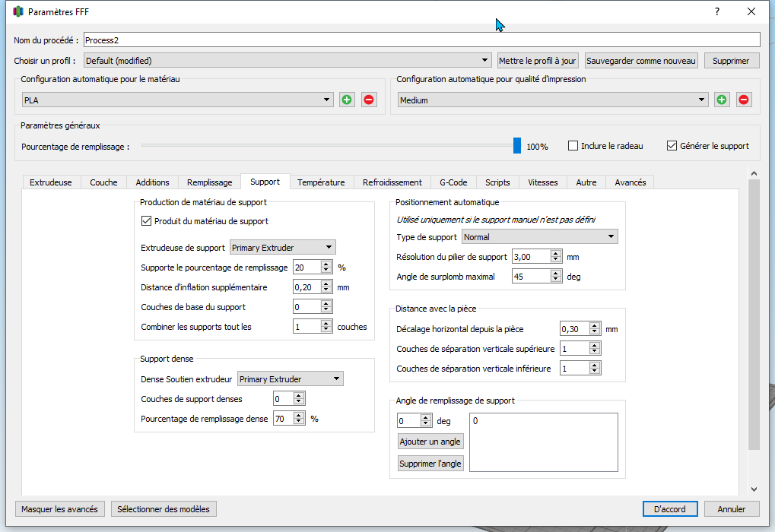The height and width of the screenshot is (532, 775).
Task: Increase Angle de surplomb maximal with up arrow
Action: click(x=556, y=273)
